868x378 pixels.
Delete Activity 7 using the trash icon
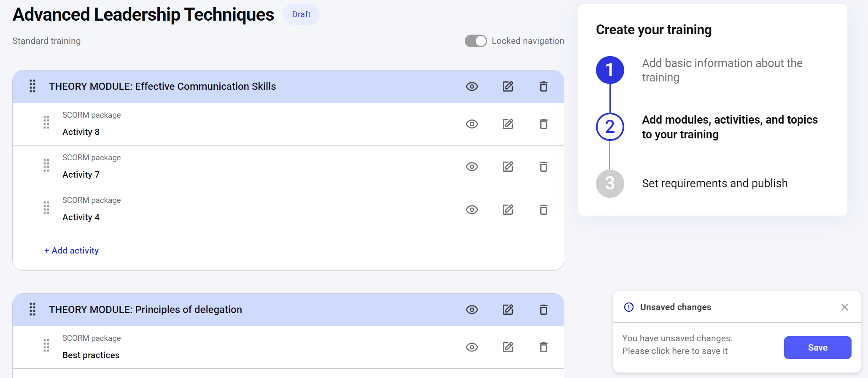[544, 167]
